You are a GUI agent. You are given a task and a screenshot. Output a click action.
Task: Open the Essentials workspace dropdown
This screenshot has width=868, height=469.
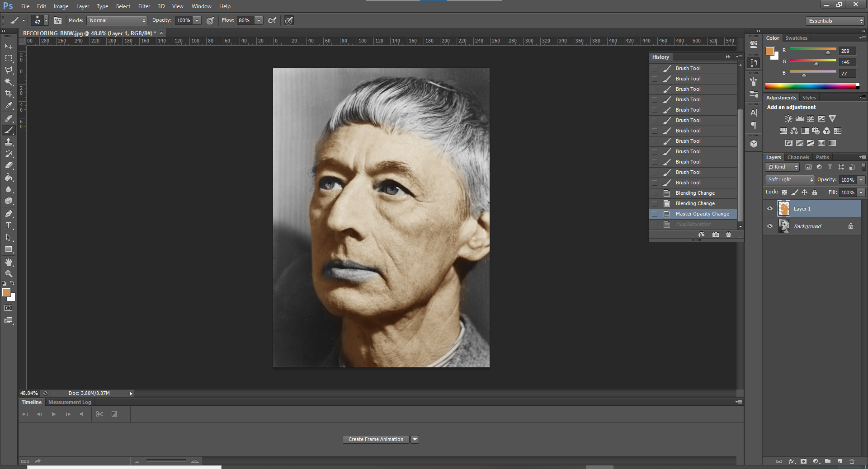click(835, 21)
